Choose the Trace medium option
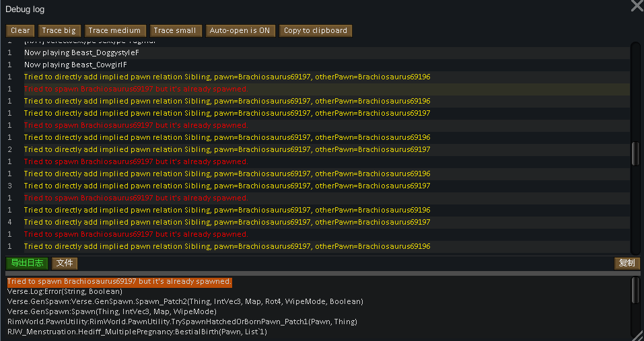 [x=114, y=31]
